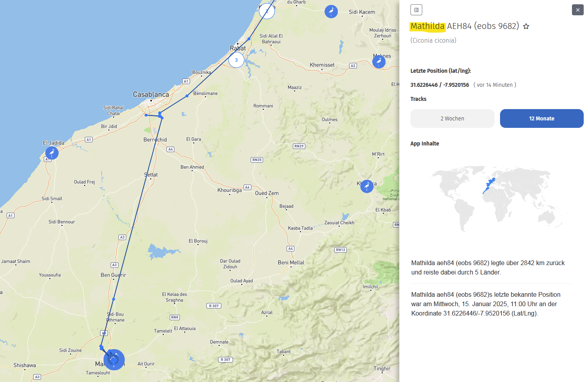Click the last position coordinates text
Image resolution: width=588 pixels, height=382 pixels.
[x=439, y=85]
